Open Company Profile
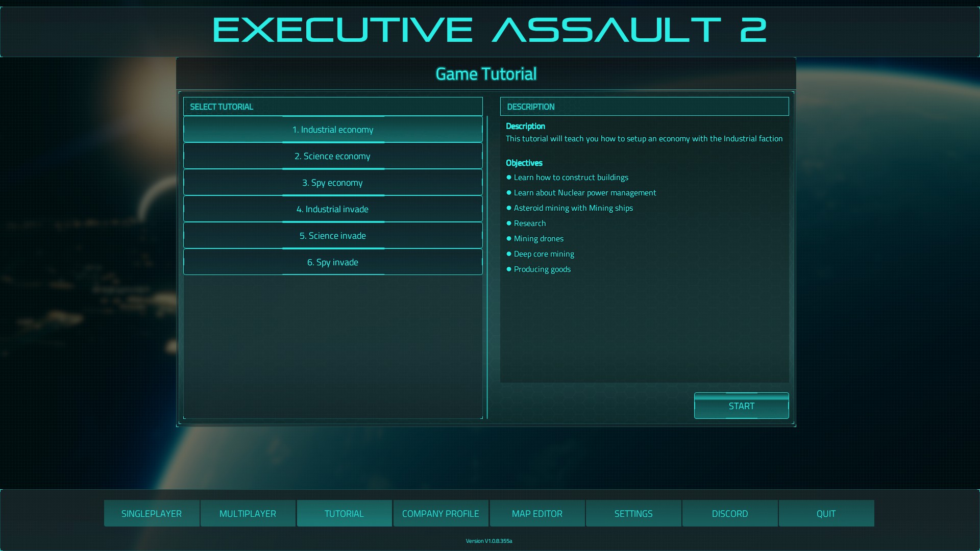980x551 pixels. pos(441,513)
